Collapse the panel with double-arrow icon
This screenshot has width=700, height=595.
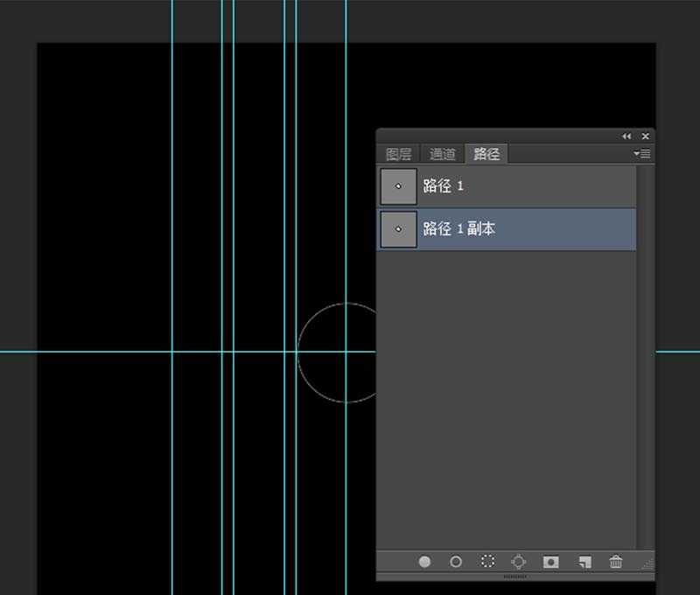coord(626,136)
